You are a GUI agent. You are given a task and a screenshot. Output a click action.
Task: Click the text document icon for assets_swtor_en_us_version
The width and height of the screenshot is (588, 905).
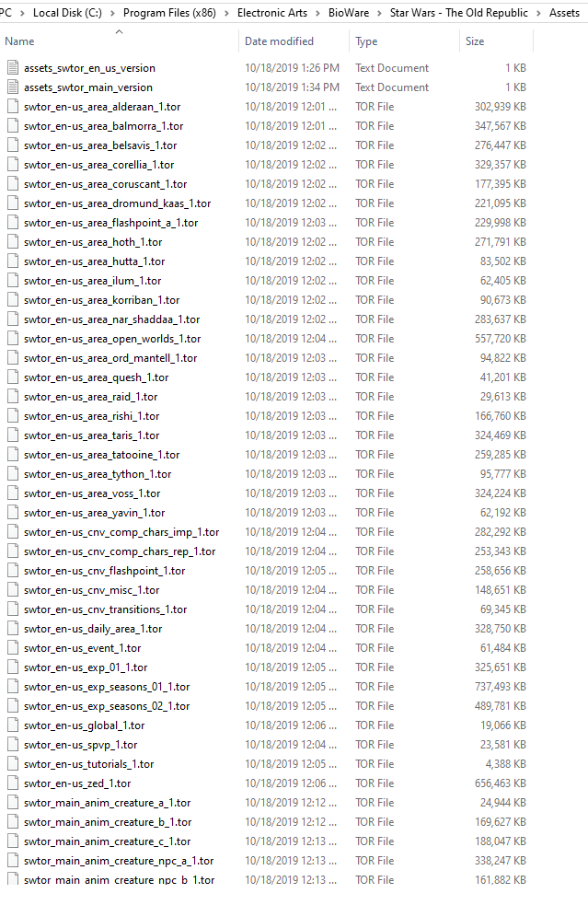coord(13,68)
